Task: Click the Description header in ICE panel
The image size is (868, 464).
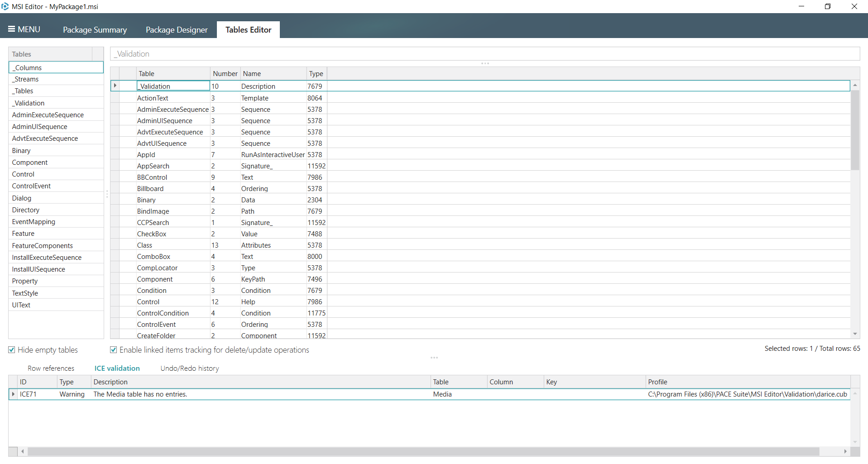Action: (x=260, y=382)
